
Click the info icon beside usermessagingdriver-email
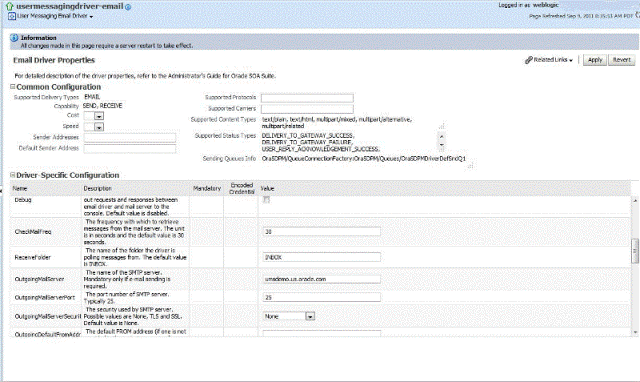click(128, 7)
